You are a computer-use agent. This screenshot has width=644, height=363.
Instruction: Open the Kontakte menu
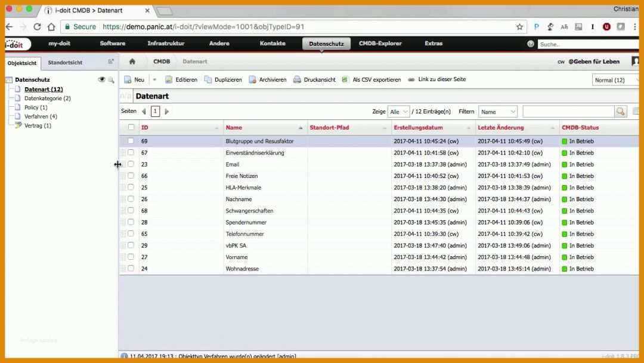coord(273,44)
